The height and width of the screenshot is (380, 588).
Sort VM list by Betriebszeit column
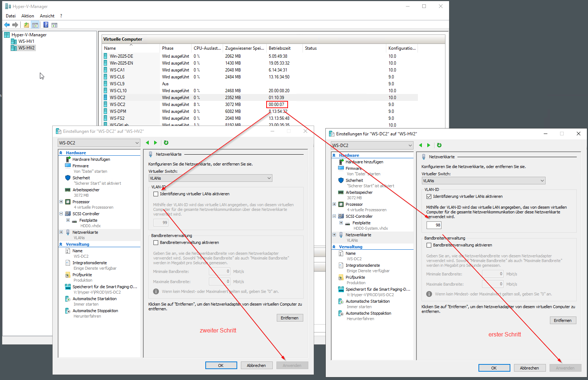coord(284,48)
